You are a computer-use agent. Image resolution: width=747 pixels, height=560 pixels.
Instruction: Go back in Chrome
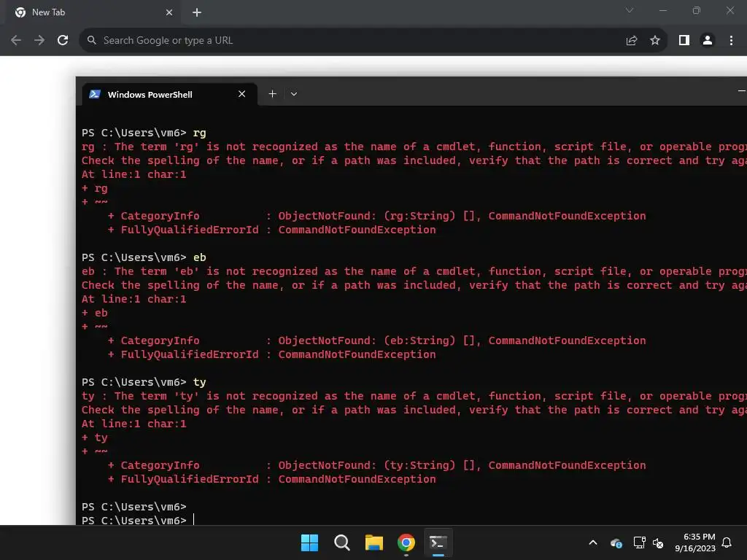[16, 41]
